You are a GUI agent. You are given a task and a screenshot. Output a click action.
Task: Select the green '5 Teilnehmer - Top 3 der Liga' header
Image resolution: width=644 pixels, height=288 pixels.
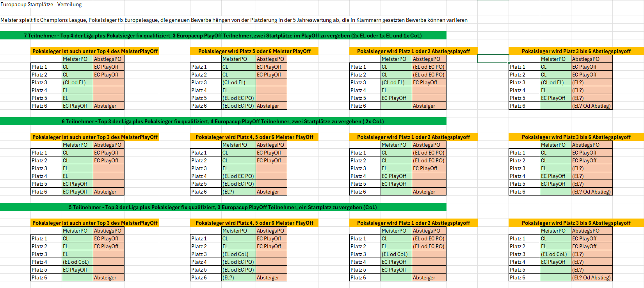coord(223,207)
